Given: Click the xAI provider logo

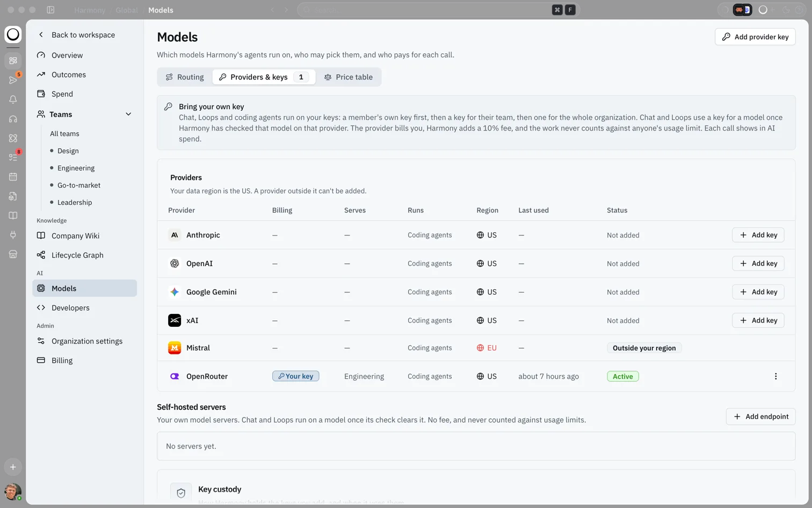Looking at the screenshot, I should click(x=175, y=320).
